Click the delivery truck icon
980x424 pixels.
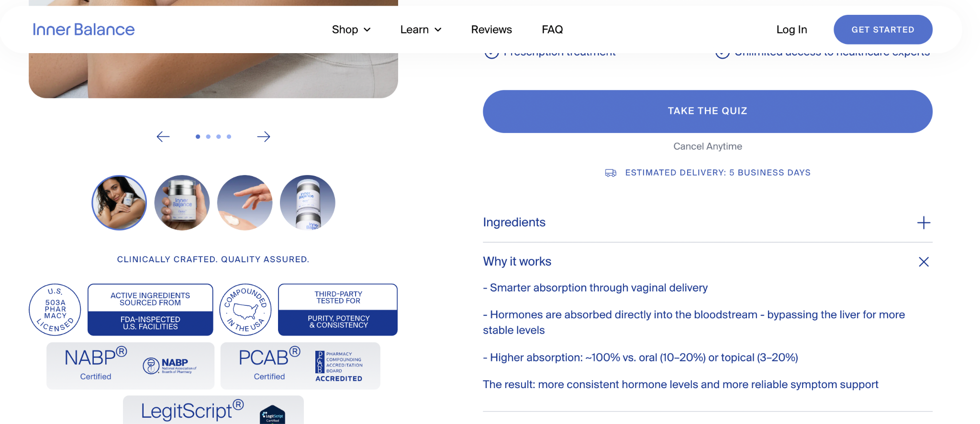click(611, 173)
